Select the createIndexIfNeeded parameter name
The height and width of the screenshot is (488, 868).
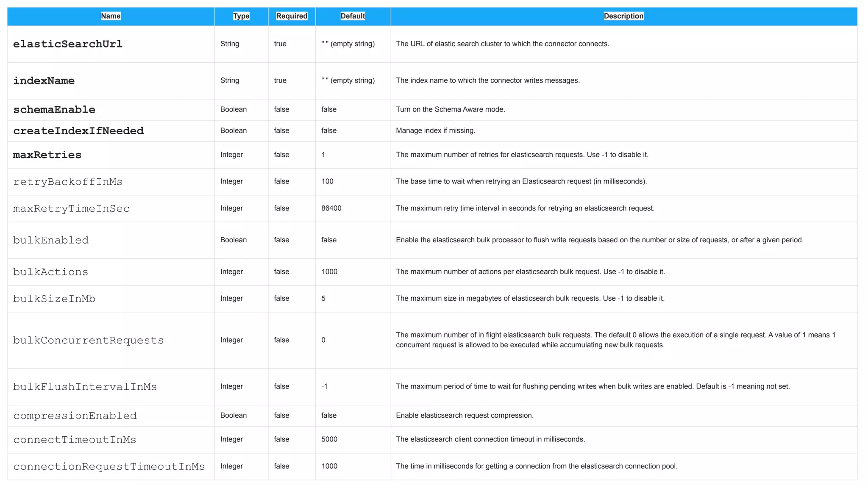click(x=78, y=131)
